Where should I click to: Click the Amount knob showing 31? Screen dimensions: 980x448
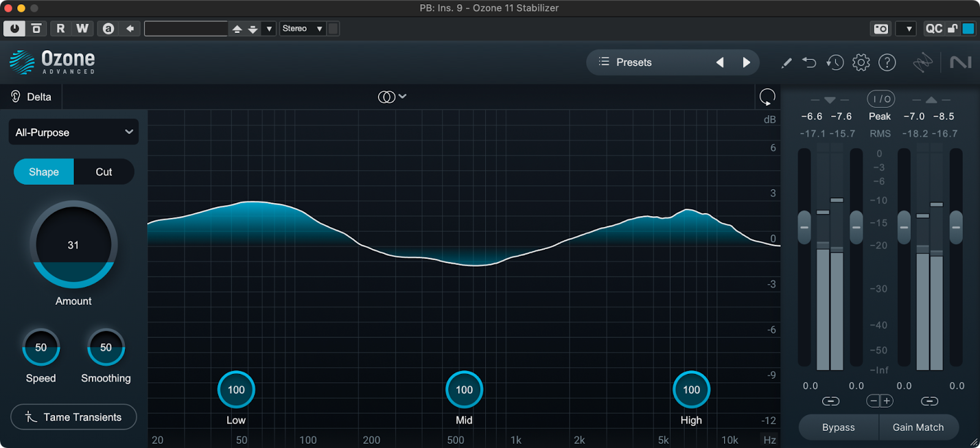(73, 245)
